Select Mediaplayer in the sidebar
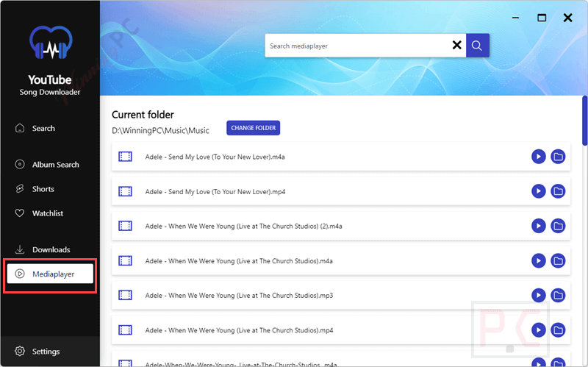Image resolution: width=588 pixels, height=367 pixels. (x=50, y=274)
